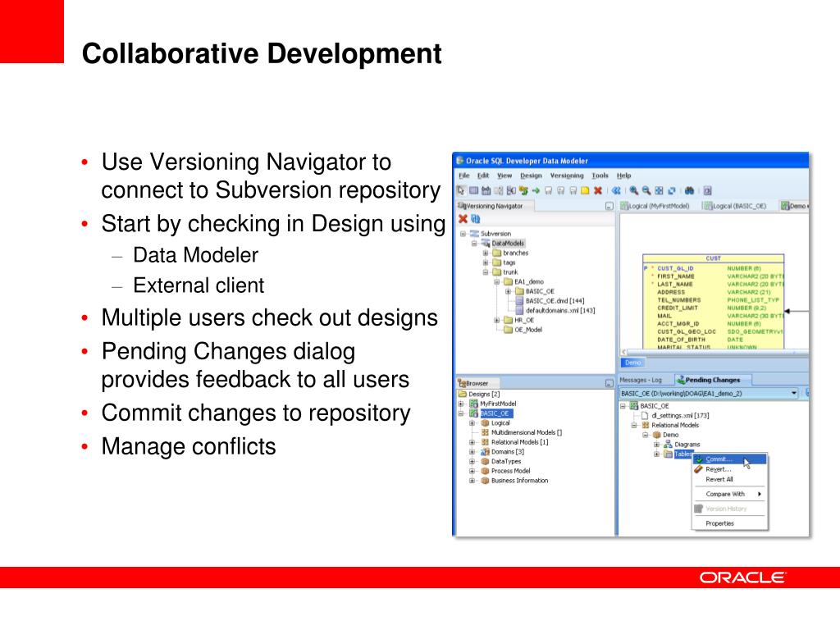840x630 pixels.
Task: Select Revert All in the context menu
Action: [x=729, y=479]
